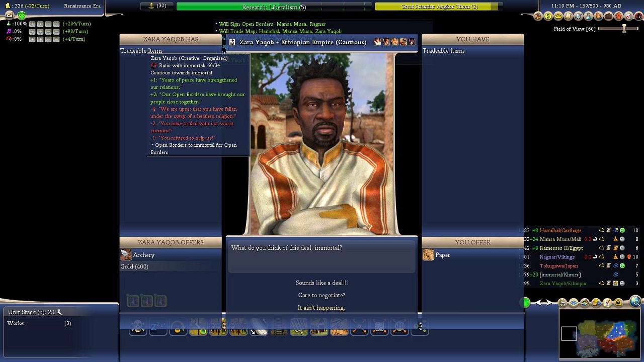The height and width of the screenshot is (362, 644).
Task: Accept with 'Sounds like a deal!!!'
Action: pos(321,283)
